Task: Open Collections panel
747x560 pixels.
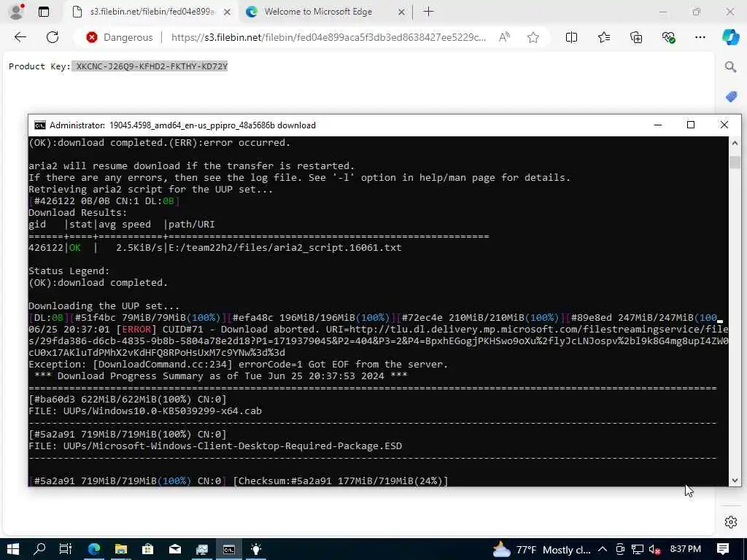Action: (x=636, y=37)
